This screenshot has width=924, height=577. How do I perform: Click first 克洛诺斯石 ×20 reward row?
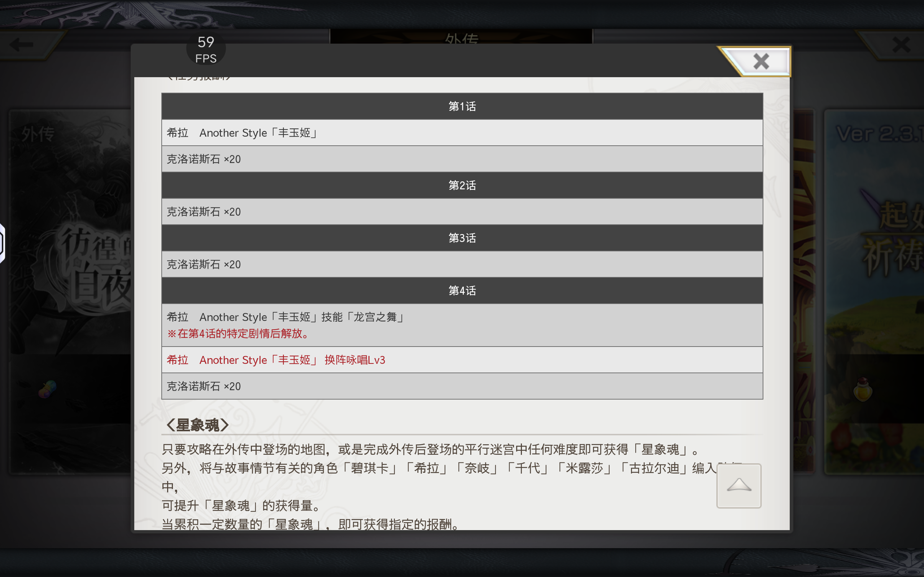(204, 159)
